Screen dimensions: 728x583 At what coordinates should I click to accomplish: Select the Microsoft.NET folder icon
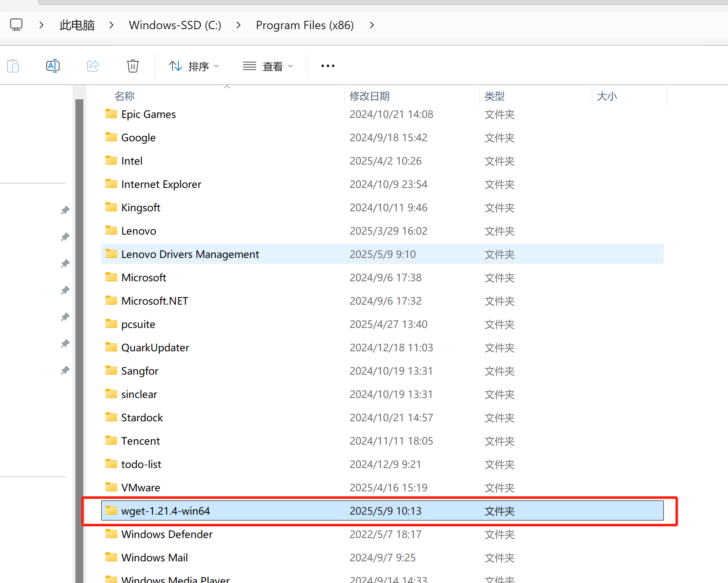(x=111, y=300)
